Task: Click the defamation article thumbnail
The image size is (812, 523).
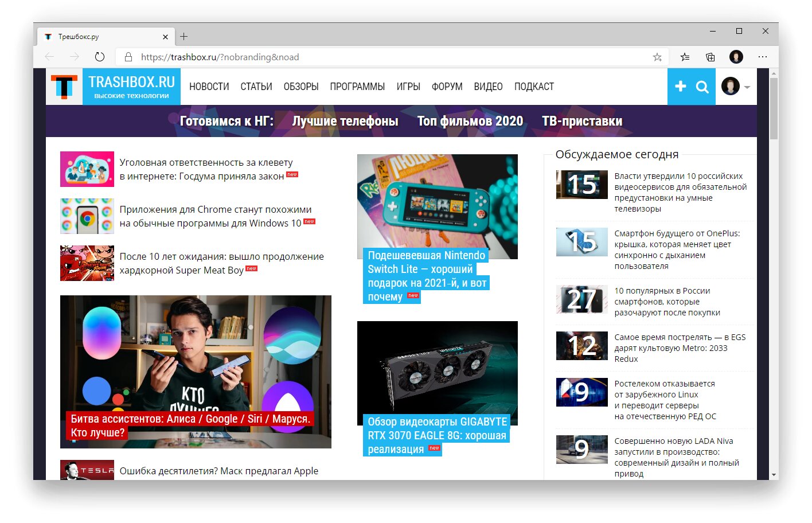Action: (87, 169)
